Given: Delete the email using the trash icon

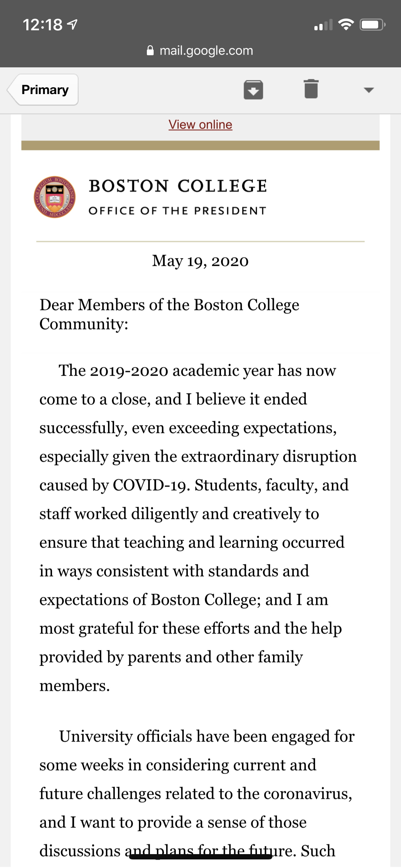Looking at the screenshot, I should tap(311, 89).
